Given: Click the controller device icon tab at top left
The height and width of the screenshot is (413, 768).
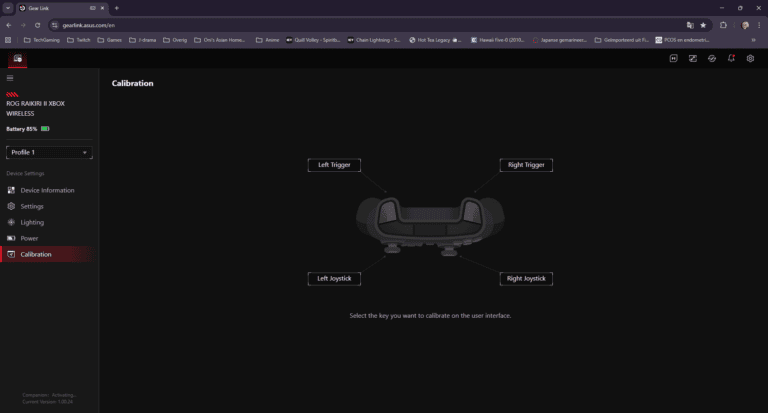Looking at the screenshot, I should pyautogui.click(x=17, y=58).
